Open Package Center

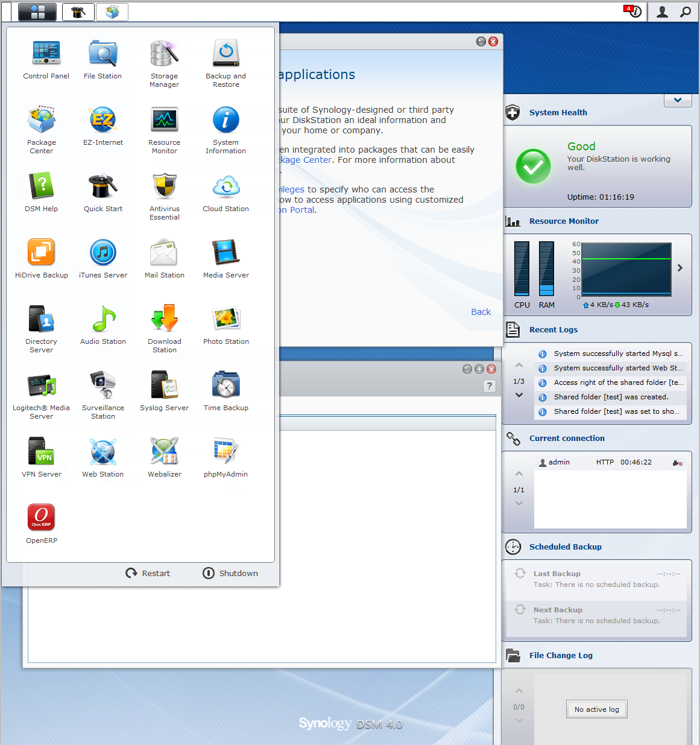(x=42, y=130)
